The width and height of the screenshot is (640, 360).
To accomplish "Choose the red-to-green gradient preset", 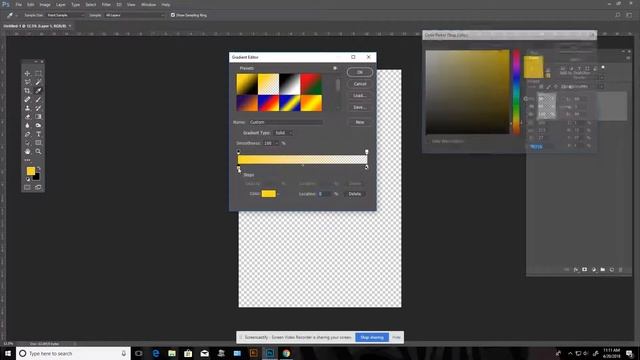I will (311, 84).
